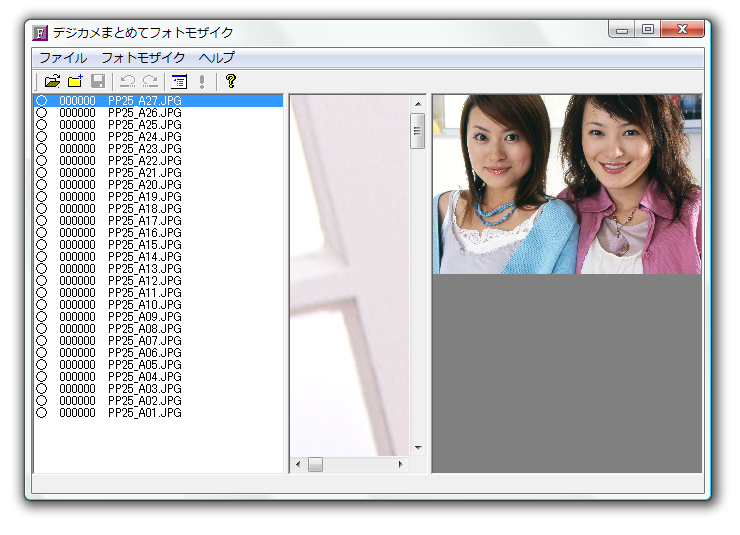This screenshot has width=740, height=535.
Task: Open the ヘルプ menu
Action: (x=217, y=58)
